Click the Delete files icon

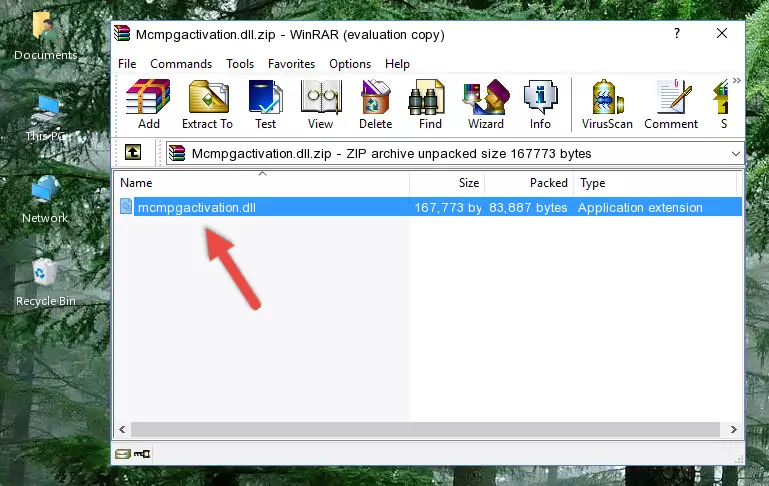point(376,104)
